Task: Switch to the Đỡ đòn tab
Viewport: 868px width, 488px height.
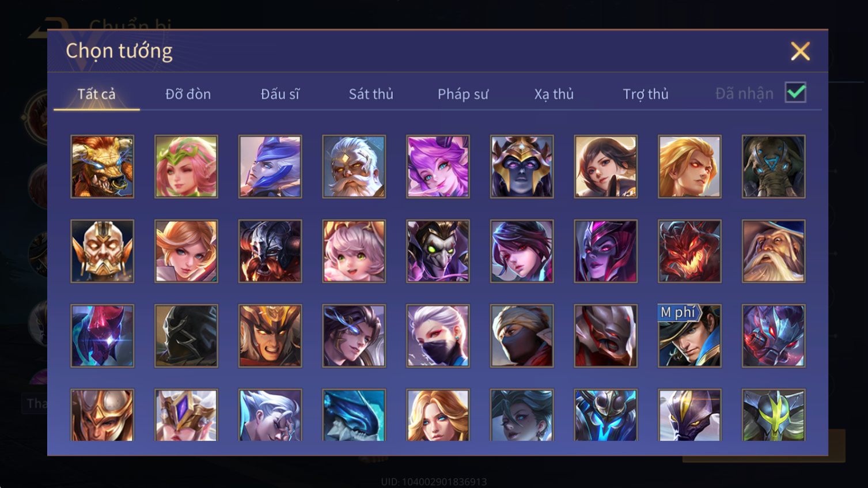Action: (188, 94)
